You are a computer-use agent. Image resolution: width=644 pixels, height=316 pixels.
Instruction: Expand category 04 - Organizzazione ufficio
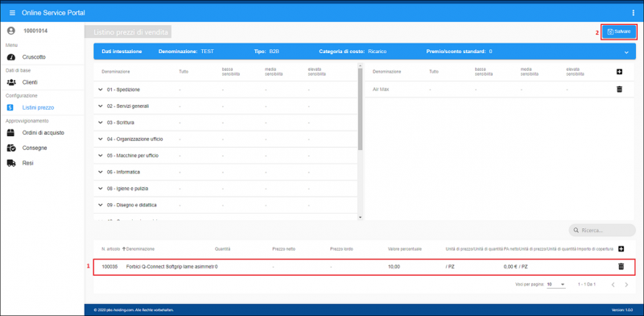click(101, 139)
